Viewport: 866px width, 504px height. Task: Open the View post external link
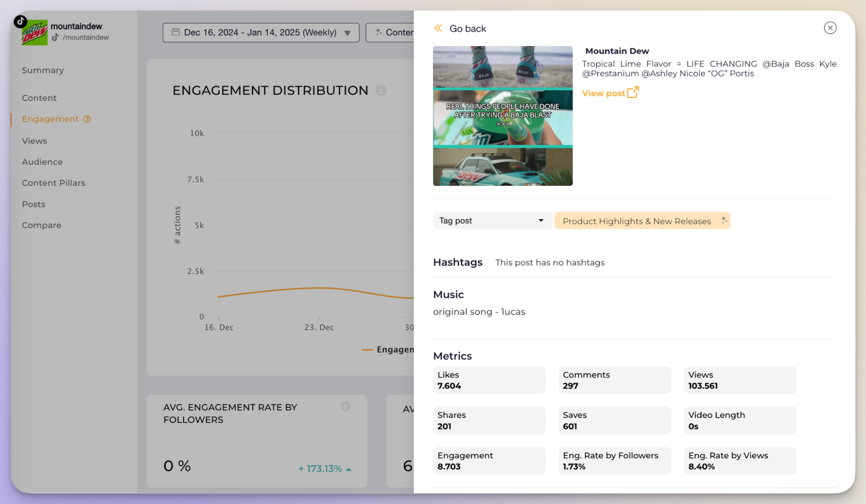(610, 93)
